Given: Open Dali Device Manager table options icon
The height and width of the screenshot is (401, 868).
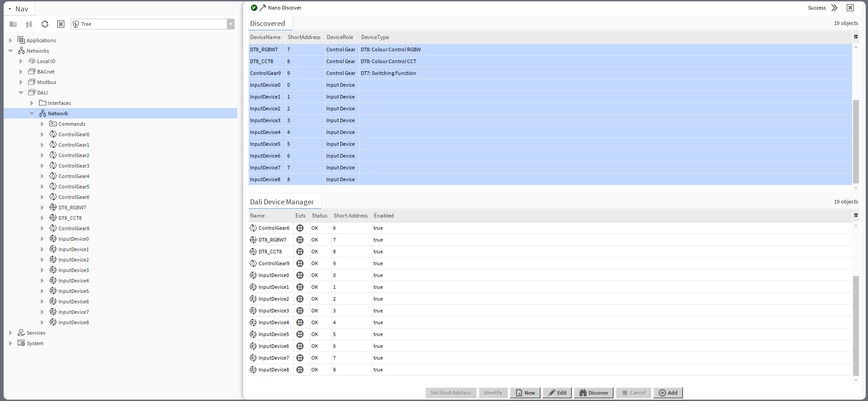Looking at the screenshot, I should [856, 215].
